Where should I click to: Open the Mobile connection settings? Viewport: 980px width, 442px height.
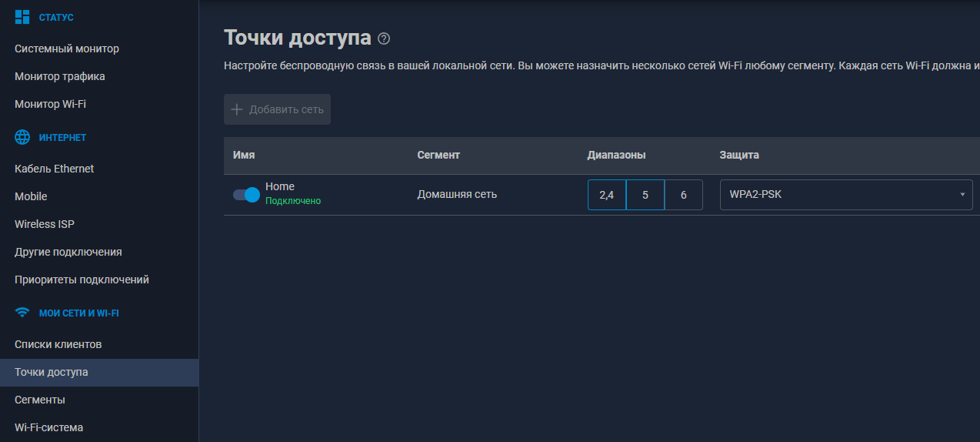[x=31, y=196]
